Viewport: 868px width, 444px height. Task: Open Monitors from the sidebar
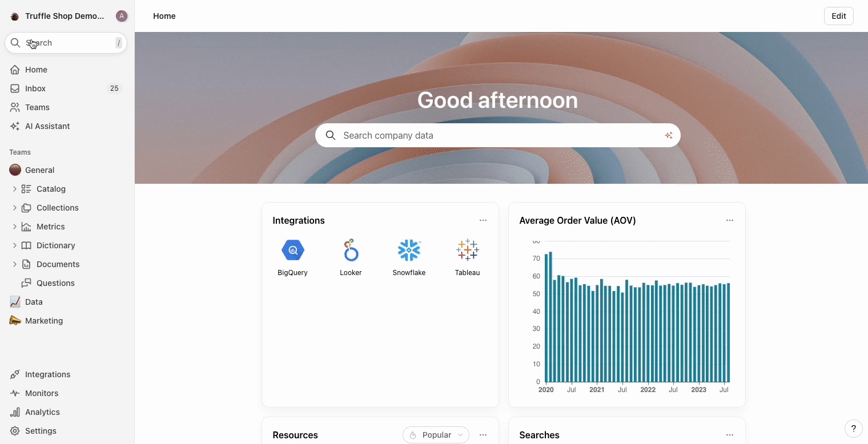42,393
